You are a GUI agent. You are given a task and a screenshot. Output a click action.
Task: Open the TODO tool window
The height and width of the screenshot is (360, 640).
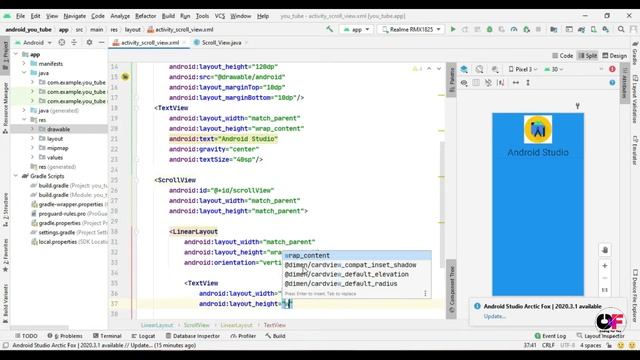coord(26,336)
